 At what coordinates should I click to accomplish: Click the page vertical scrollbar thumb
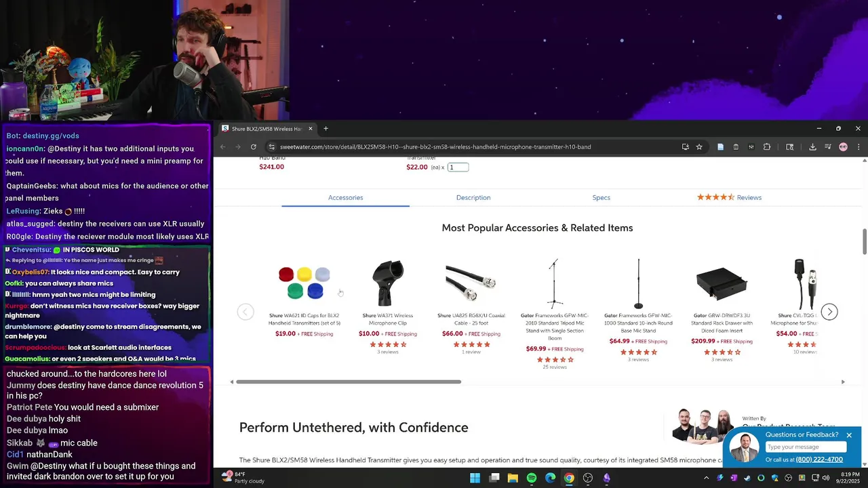865,242
